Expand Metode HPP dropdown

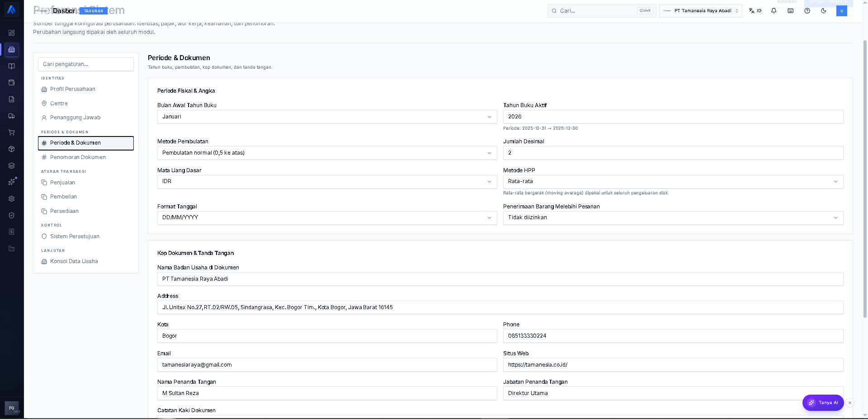(673, 181)
